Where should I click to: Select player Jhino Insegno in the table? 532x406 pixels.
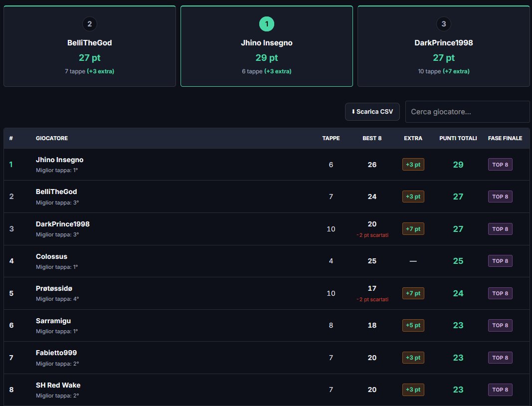pyautogui.click(x=60, y=160)
